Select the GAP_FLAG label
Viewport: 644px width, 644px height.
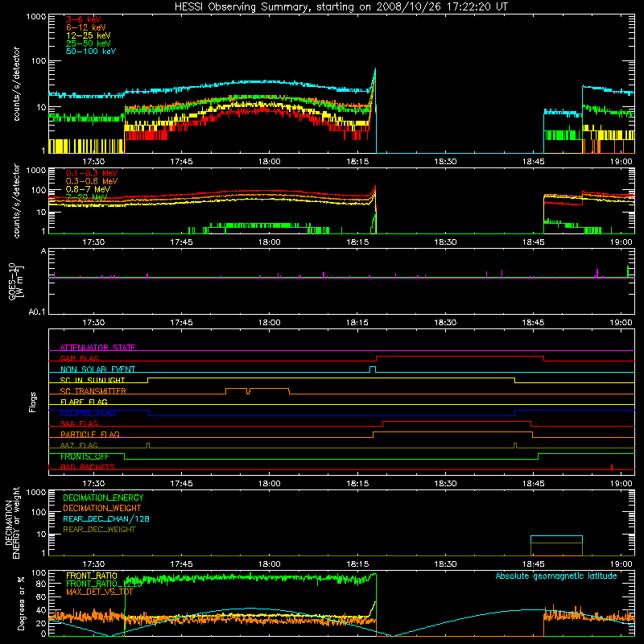pyautogui.click(x=79, y=358)
